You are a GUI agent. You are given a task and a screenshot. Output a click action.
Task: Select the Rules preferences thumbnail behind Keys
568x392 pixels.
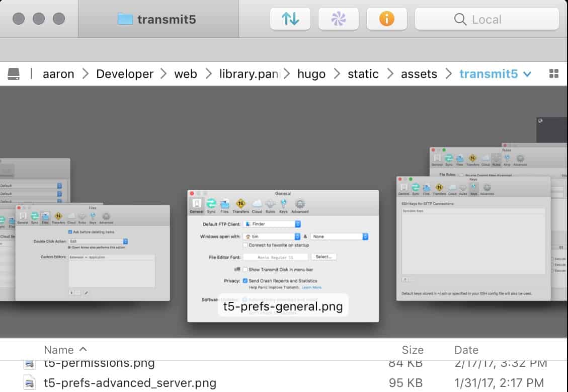click(498, 162)
